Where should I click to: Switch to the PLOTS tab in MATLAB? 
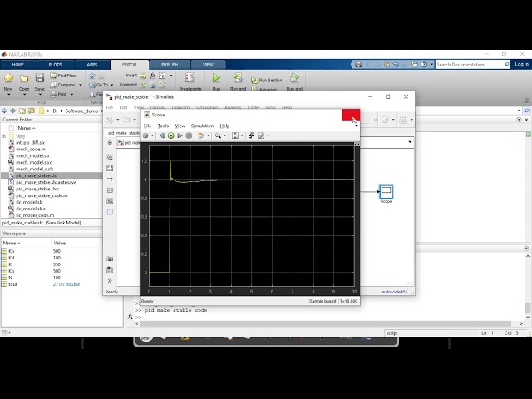(55, 64)
